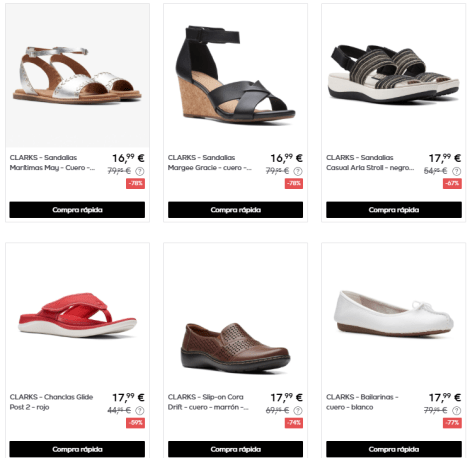Open the white ballerina flat image
This screenshot has height=458, width=475.
click(x=394, y=315)
